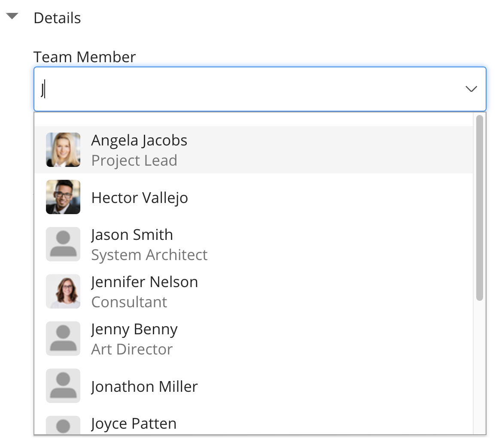Collapse the Details section triangle
499x448 pixels.
[x=12, y=17]
